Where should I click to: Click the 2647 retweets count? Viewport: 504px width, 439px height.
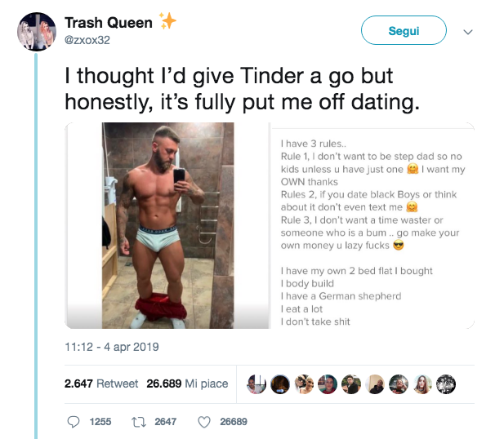click(x=165, y=422)
